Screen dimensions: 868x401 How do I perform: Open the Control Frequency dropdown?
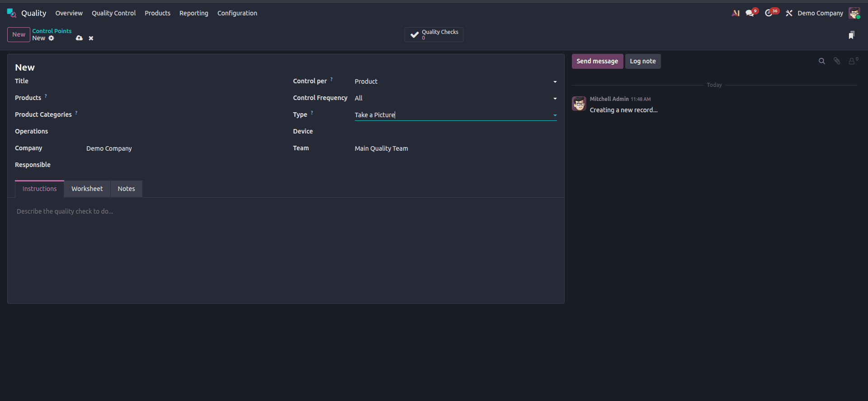456,98
